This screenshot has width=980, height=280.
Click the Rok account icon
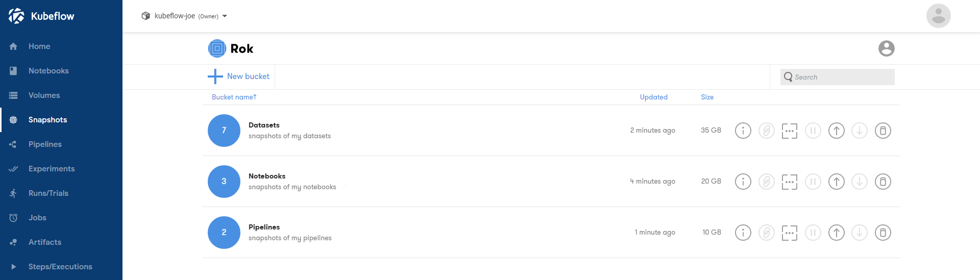886,48
